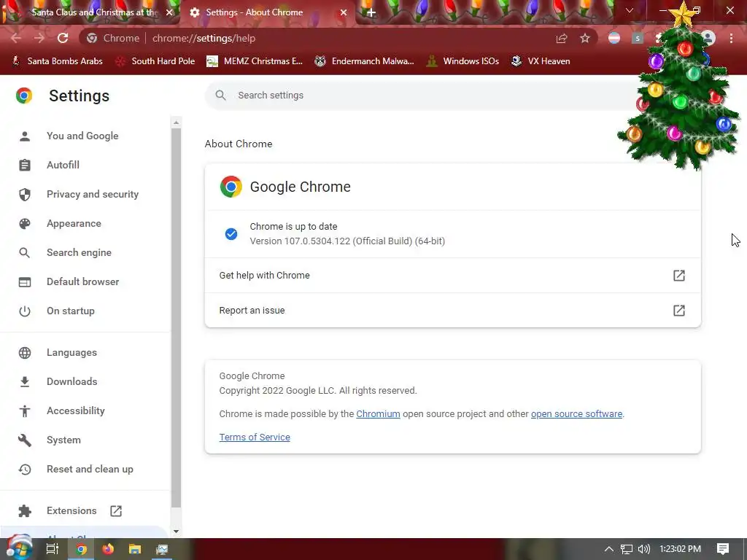The height and width of the screenshot is (560, 747).
Task: Open the Terms of Service link
Action: click(255, 437)
